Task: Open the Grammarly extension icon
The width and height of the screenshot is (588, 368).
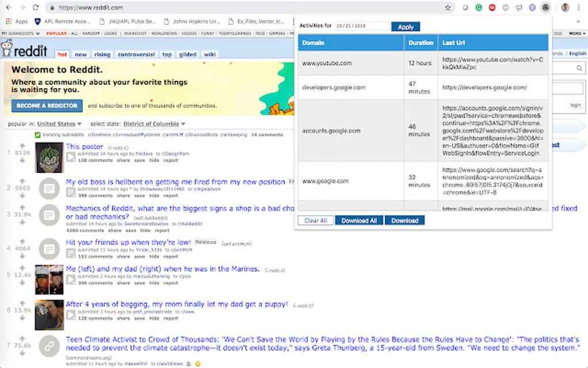Action: click(x=478, y=8)
